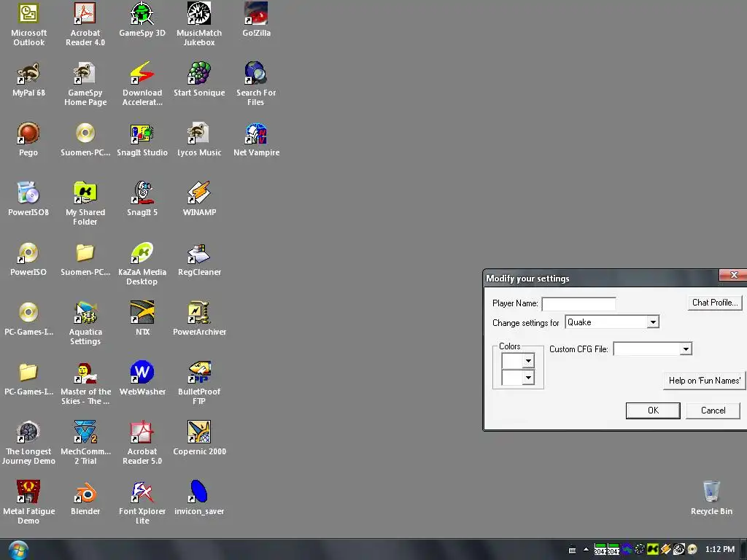This screenshot has height=560, width=747.
Task: Select the Download Accelerator desktop icon
Action: 142,74
